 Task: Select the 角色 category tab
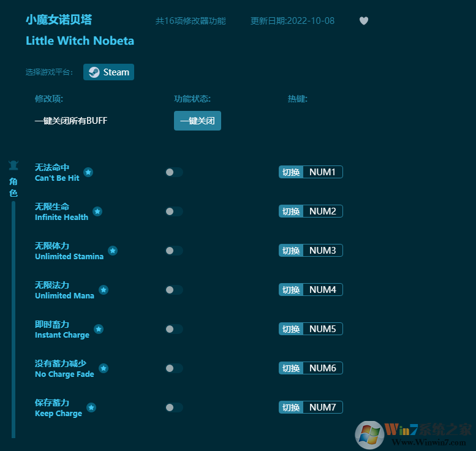13,187
